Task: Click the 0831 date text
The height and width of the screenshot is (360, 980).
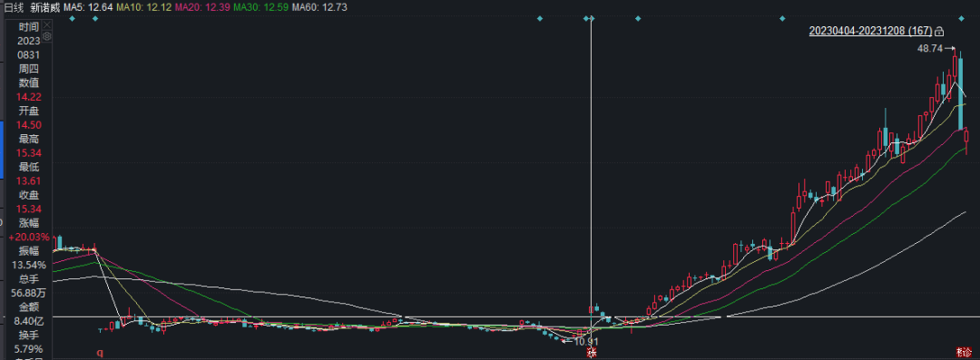Action: pyautogui.click(x=29, y=54)
